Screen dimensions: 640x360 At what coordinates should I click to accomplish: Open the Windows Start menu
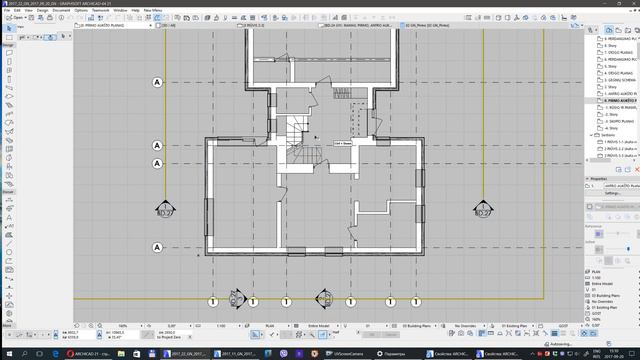tap(9, 353)
